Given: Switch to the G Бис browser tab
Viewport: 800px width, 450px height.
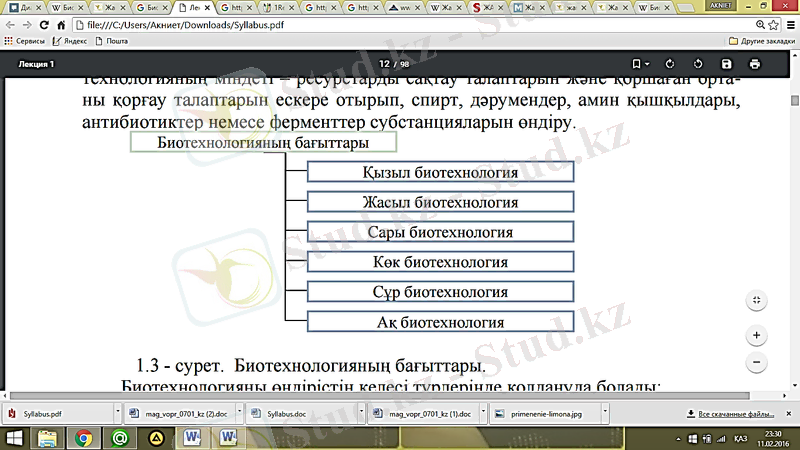Looking at the screenshot, I should (x=152, y=8).
